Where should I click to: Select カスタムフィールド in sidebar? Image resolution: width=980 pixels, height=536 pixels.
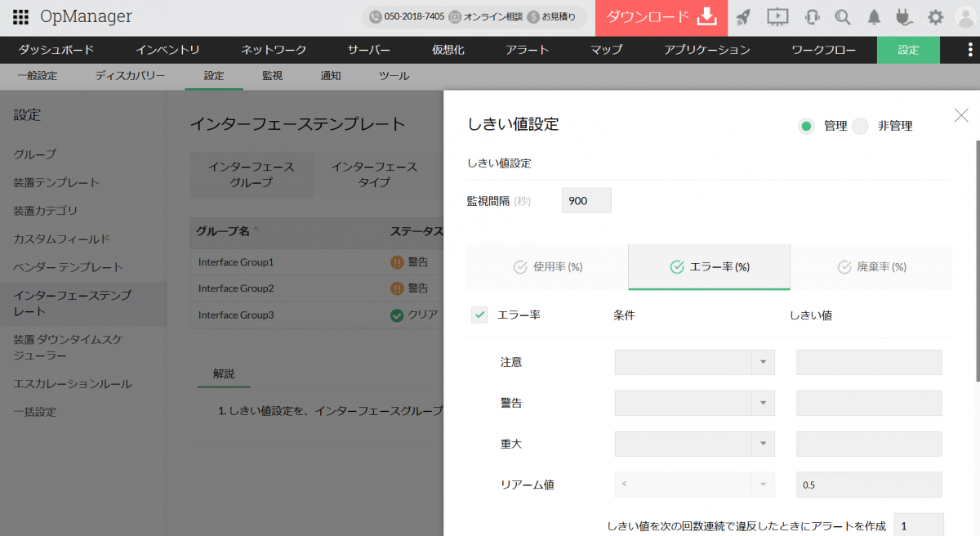pyautogui.click(x=61, y=239)
